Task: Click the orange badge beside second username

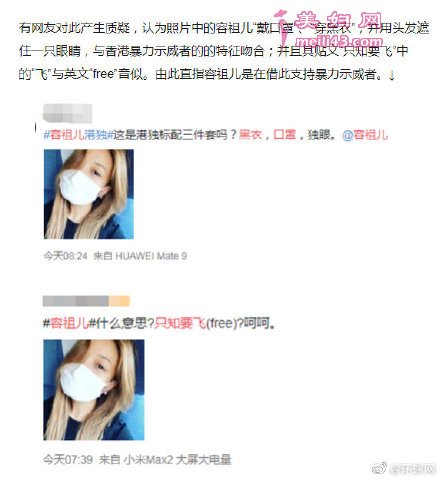Action: [119, 301]
